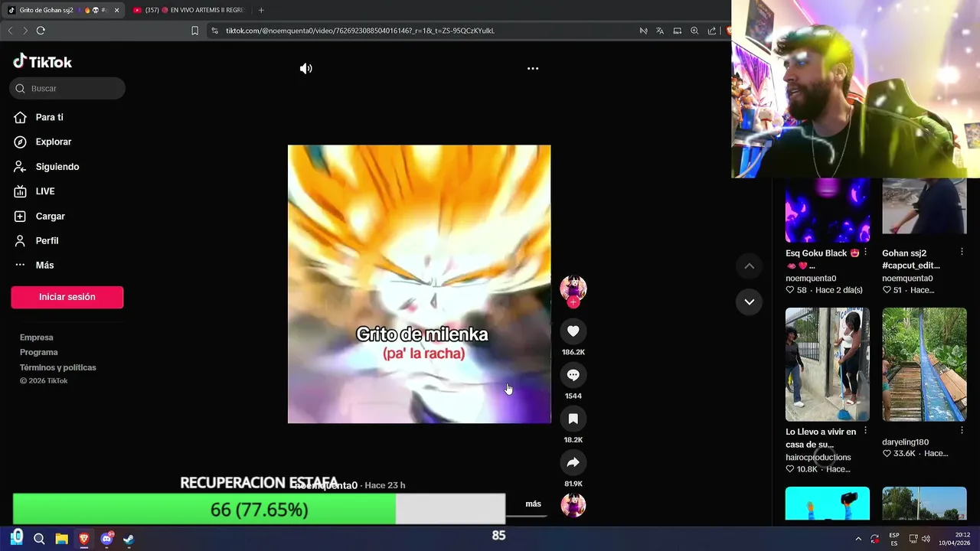Open the volume tray icon

click(926, 539)
